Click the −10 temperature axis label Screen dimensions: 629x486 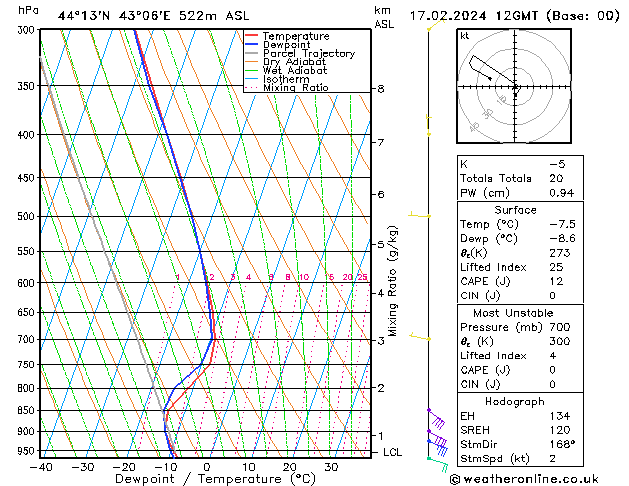166,467
